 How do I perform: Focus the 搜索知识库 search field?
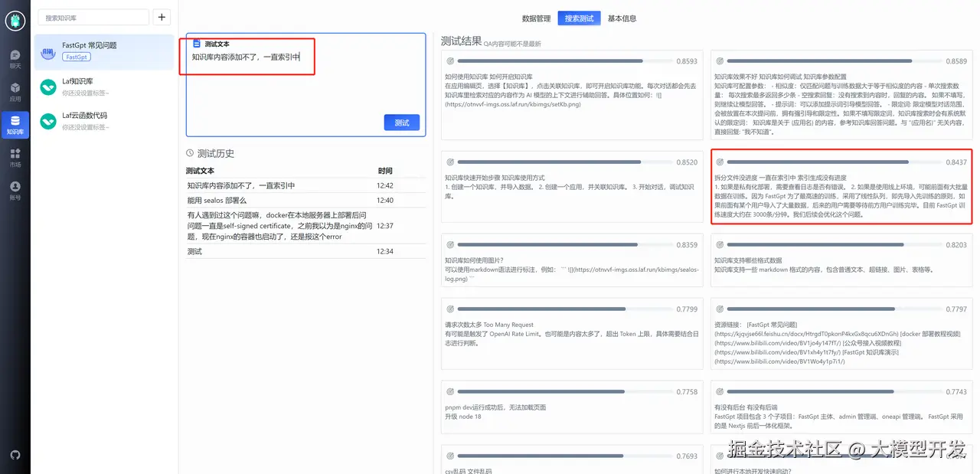coord(93,17)
